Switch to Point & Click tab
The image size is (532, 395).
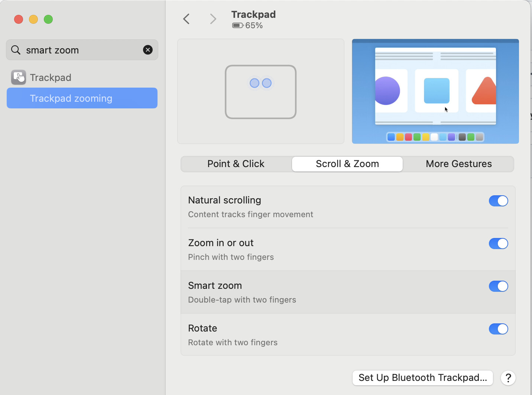click(236, 164)
